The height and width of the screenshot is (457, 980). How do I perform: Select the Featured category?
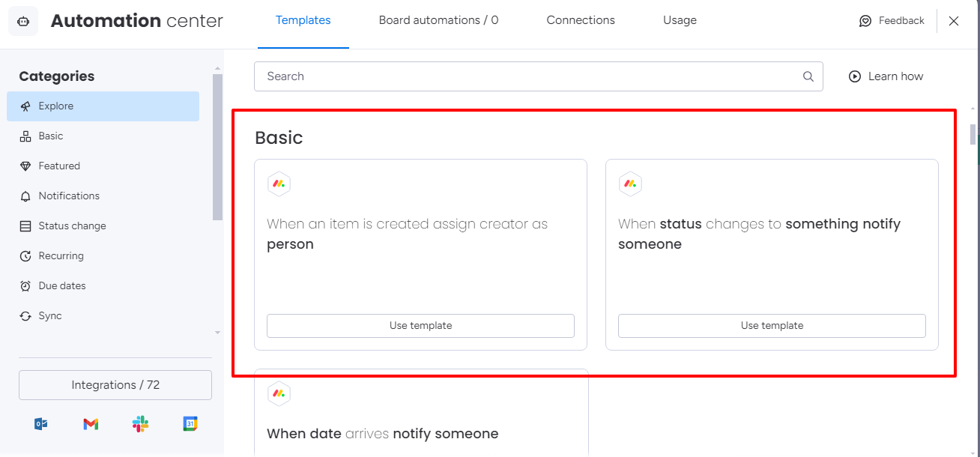pos(103,166)
